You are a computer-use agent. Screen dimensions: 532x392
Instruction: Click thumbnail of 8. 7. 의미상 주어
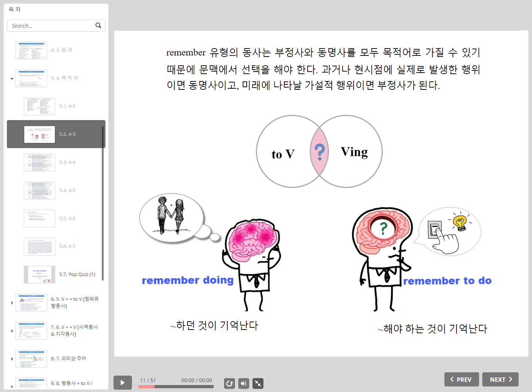coord(31,359)
